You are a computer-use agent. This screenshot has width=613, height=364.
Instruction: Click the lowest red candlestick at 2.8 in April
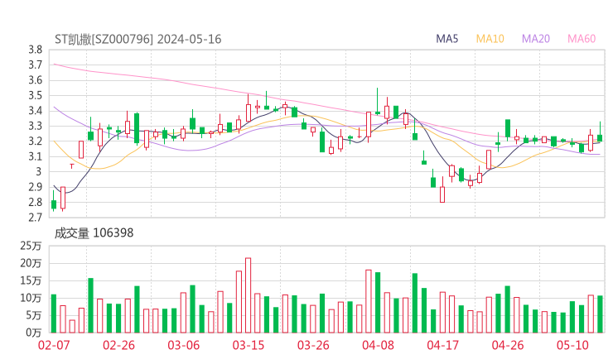point(442,189)
